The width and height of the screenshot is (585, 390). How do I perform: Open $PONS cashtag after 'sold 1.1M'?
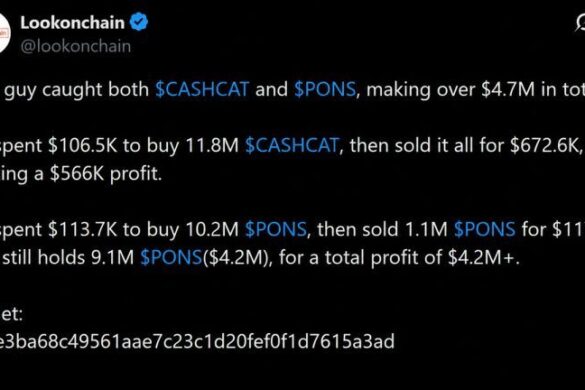tap(485, 229)
